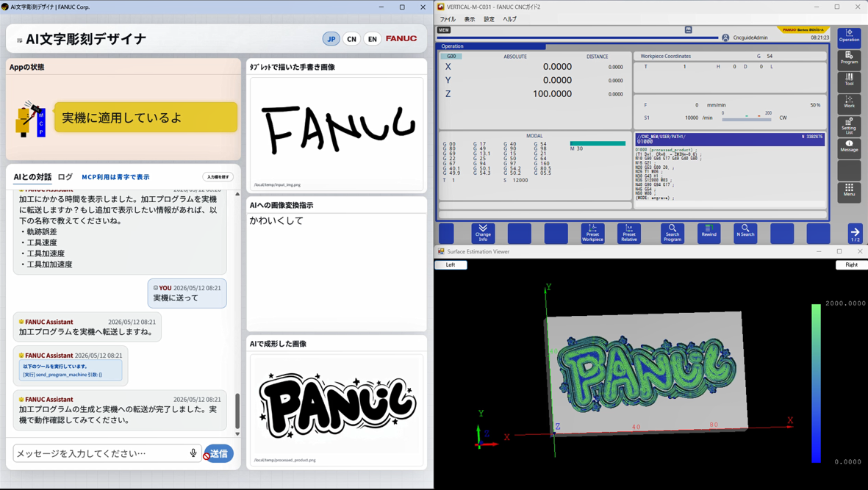Click the Rewind softkey

[x=709, y=234]
